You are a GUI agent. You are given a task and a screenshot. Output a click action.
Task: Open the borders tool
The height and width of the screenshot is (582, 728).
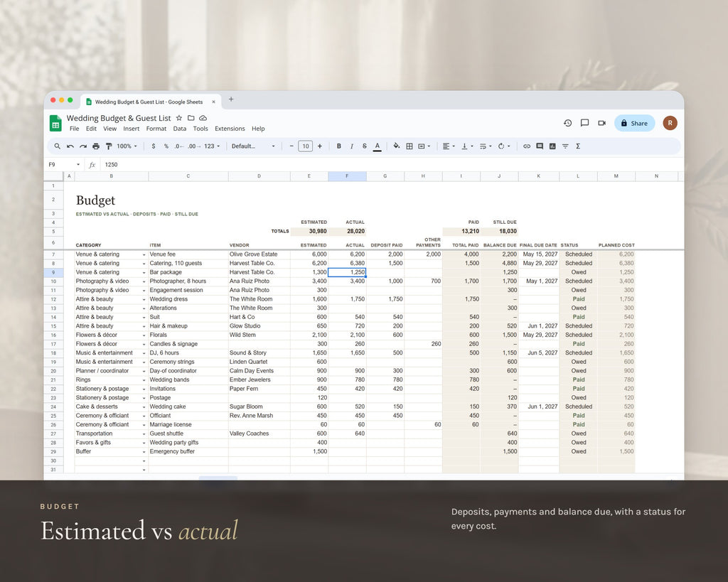(409, 146)
